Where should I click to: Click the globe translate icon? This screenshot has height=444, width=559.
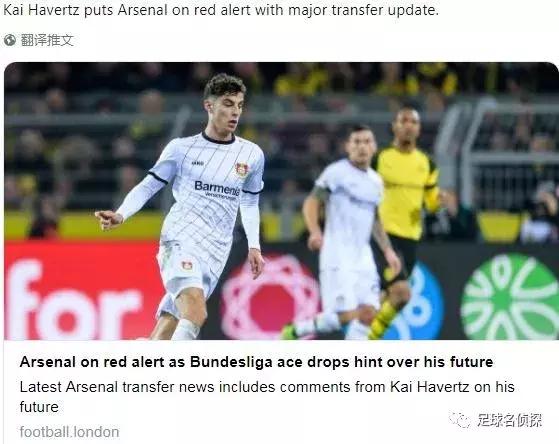tap(10, 40)
